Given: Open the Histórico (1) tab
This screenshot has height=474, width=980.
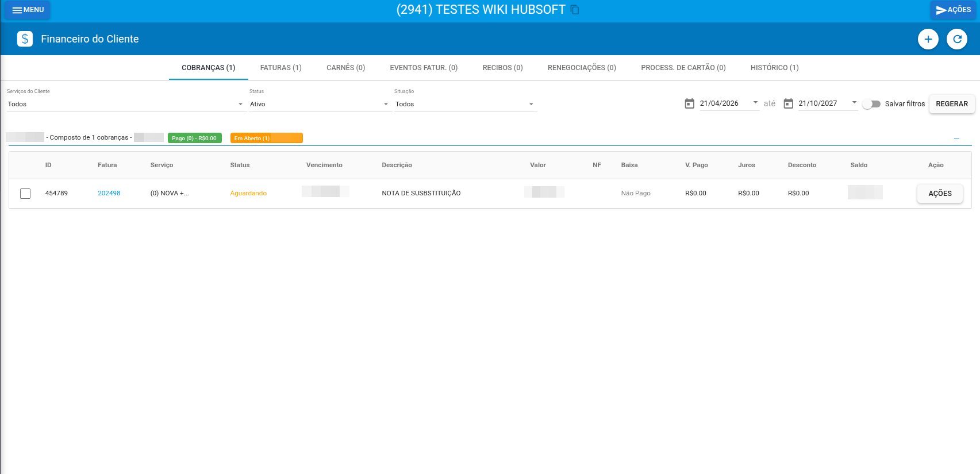Looking at the screenshot, I should click(x=774, y=68).
